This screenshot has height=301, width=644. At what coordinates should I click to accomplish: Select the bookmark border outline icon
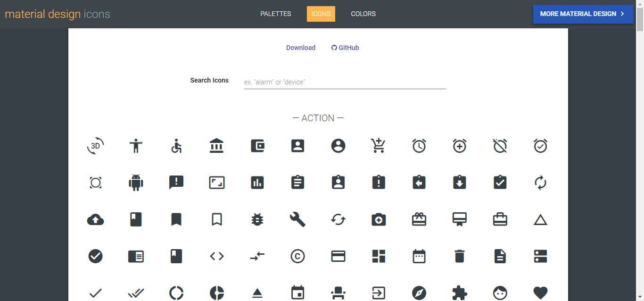coord(217,219)
